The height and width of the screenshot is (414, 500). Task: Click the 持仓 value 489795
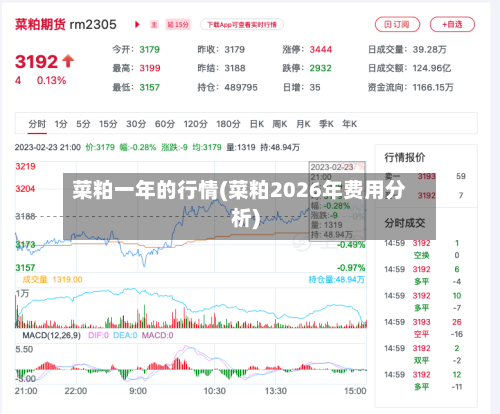click(x=241, y=87)
